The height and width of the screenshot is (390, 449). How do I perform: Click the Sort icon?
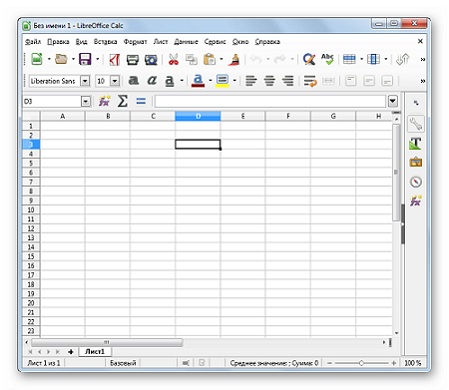pos(403,59)
